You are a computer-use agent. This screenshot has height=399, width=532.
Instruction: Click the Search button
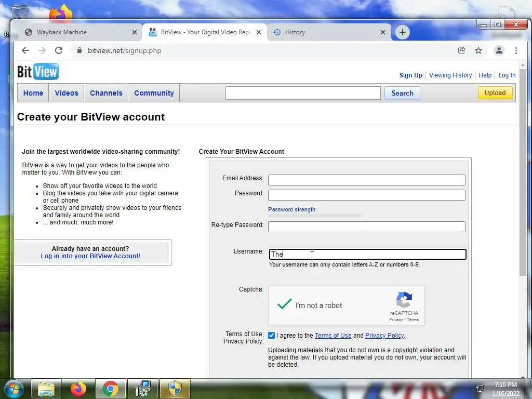click(403, 93)
